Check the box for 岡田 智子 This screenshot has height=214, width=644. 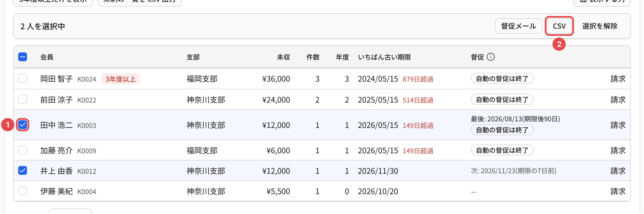(23, 78)
